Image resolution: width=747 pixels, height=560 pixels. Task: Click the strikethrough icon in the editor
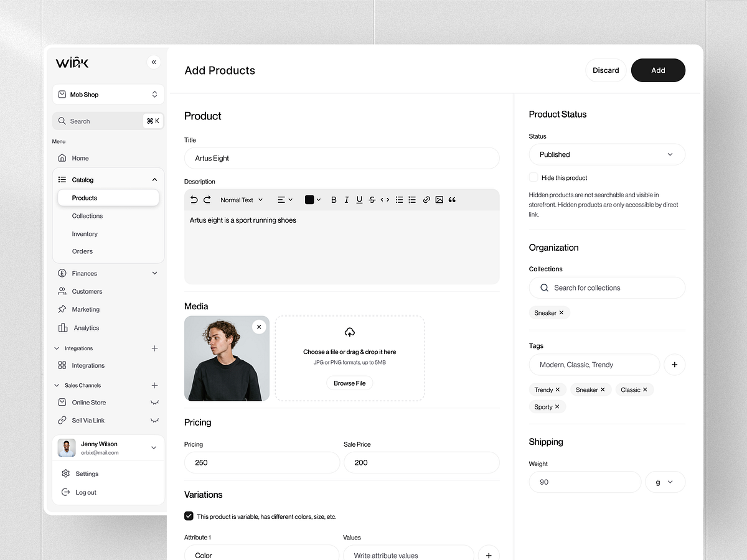coord(372,199)
